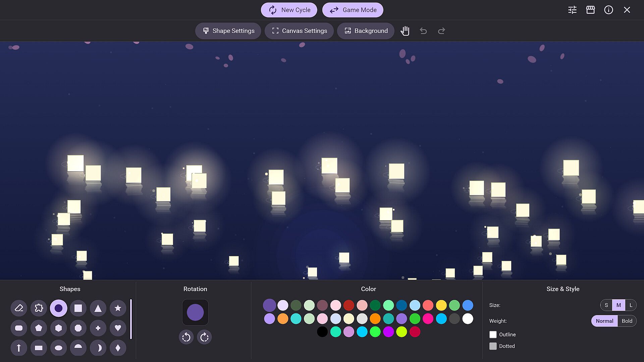Screen dimensions: 644x362
Task: Rotate shape counterclockwise
Action: [x=186, y=337]
